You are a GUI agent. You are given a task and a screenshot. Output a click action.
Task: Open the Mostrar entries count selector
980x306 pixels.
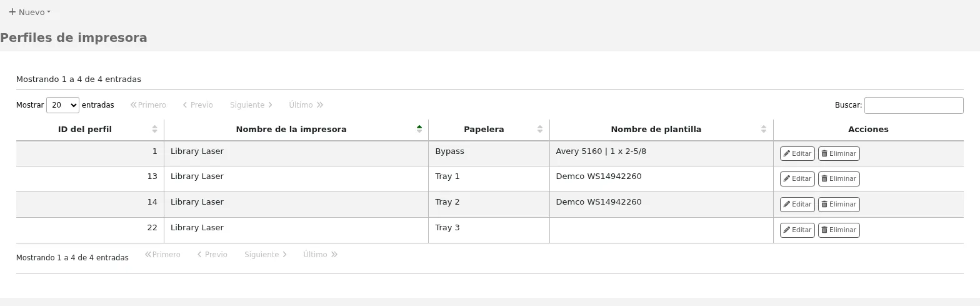(62, 105)
